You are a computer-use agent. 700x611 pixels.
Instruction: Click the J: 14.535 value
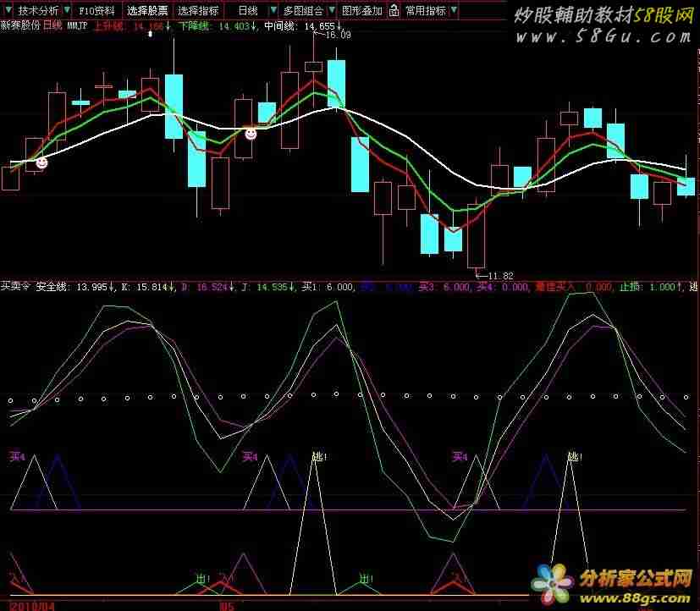[x=267, y=287]
